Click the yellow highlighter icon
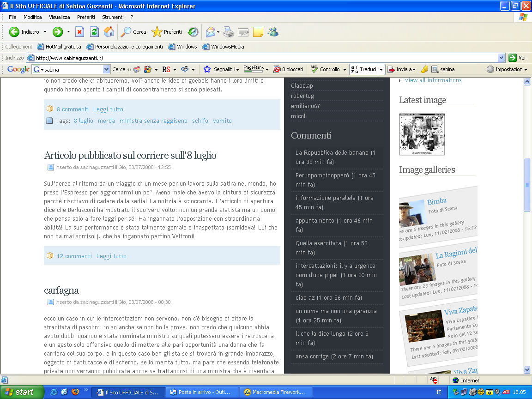Screen dimensions: 532x399 tap(424, 69)
